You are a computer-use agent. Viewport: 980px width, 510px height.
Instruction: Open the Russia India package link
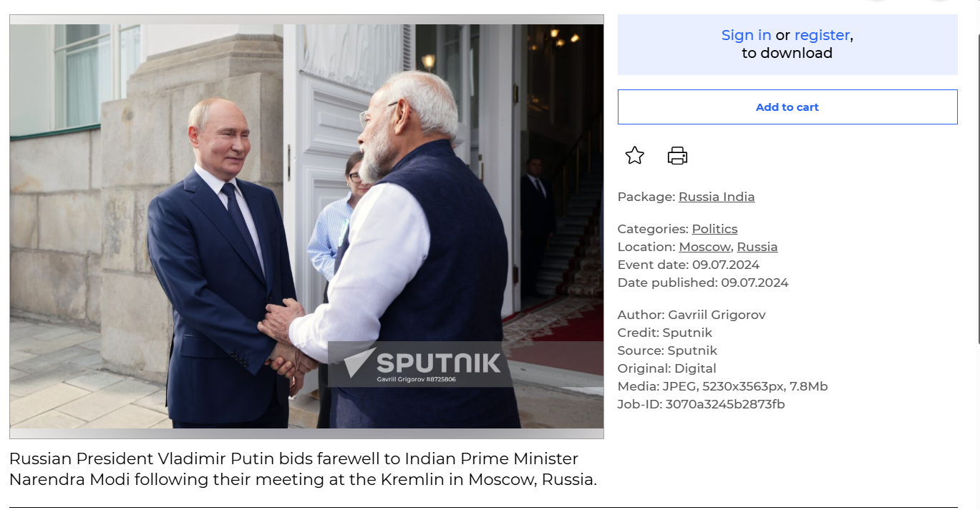pyautogui.click(x=717, y=197)
